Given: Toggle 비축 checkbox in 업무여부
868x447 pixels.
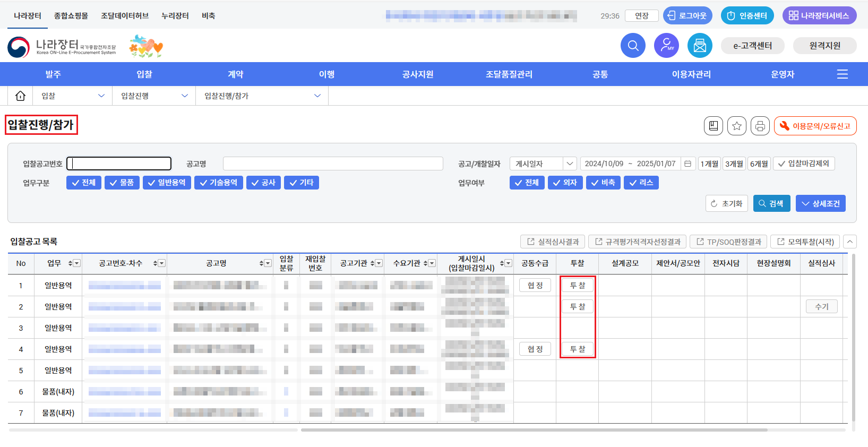Looking at the screenshot, I should pos(603,183).
